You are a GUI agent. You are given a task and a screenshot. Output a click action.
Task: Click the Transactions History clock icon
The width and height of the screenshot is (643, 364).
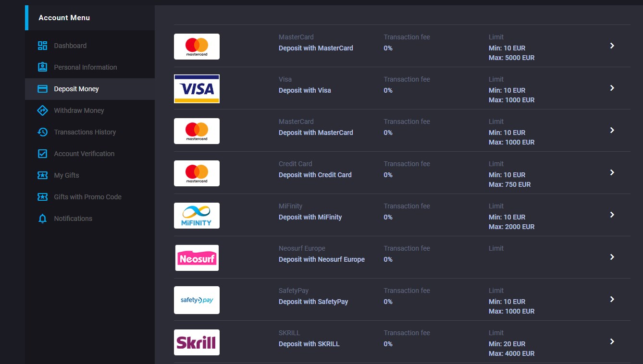pyautogui.click(x=42, y=132)
